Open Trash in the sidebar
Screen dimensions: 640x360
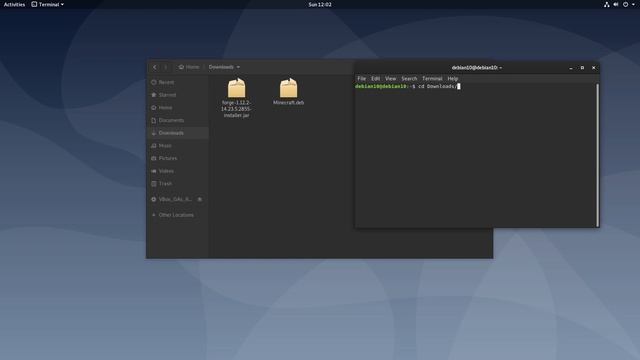tap(178, 184)
